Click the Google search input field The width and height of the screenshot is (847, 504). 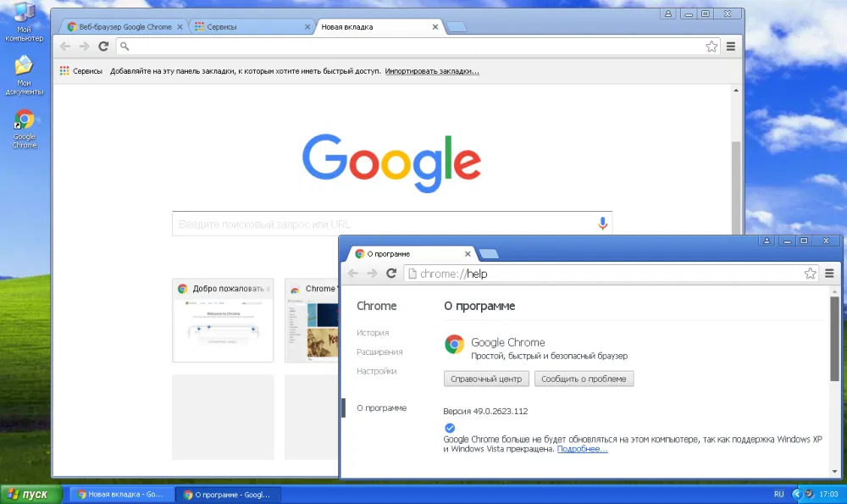[391, 224]
